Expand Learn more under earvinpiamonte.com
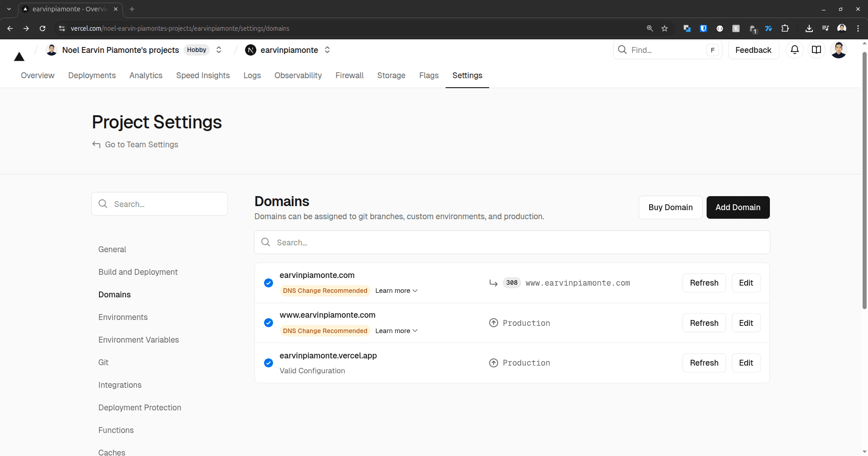868x456 pixels. (x=396, y=291)
